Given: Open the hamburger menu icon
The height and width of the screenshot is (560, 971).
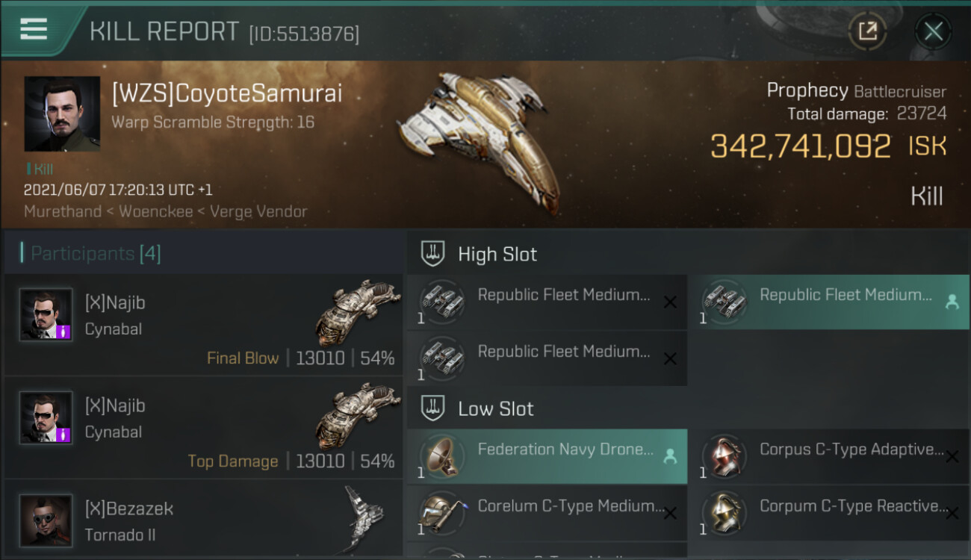Looking at the screenshot, I should (x=34, y=29).
